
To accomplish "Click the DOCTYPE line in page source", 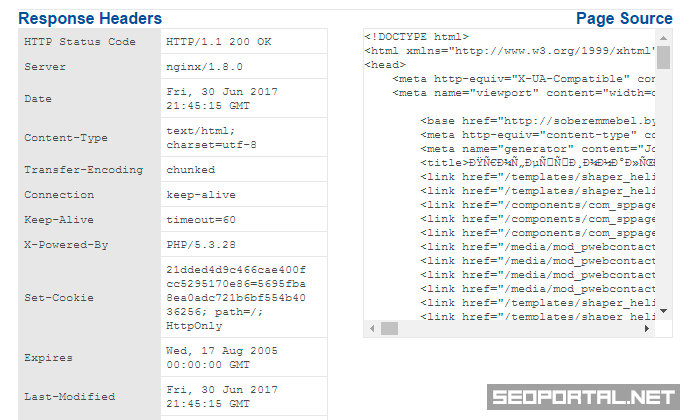I will pos(417,36).
